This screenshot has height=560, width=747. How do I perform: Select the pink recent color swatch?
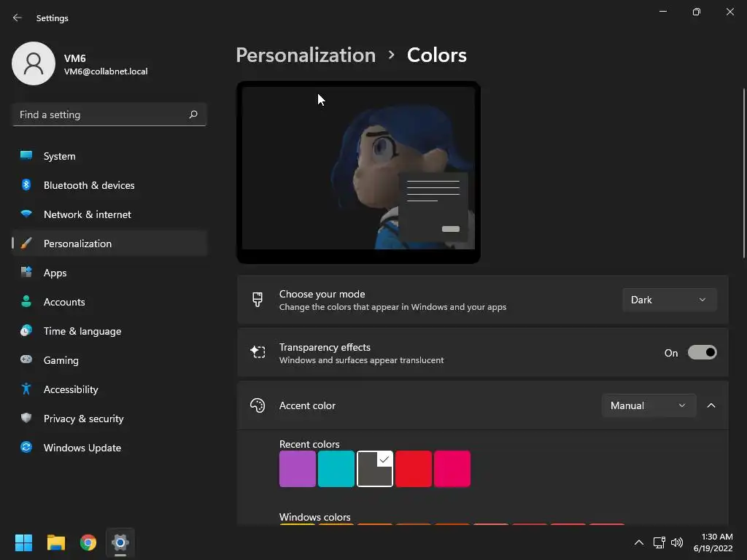pos(452,469)
